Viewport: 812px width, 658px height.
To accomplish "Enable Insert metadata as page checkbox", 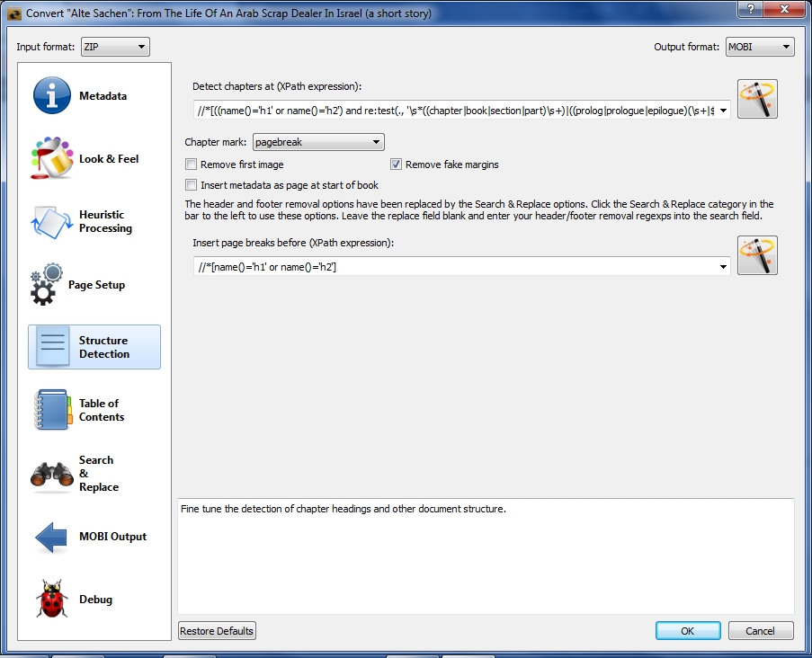I will coord(192,185).
